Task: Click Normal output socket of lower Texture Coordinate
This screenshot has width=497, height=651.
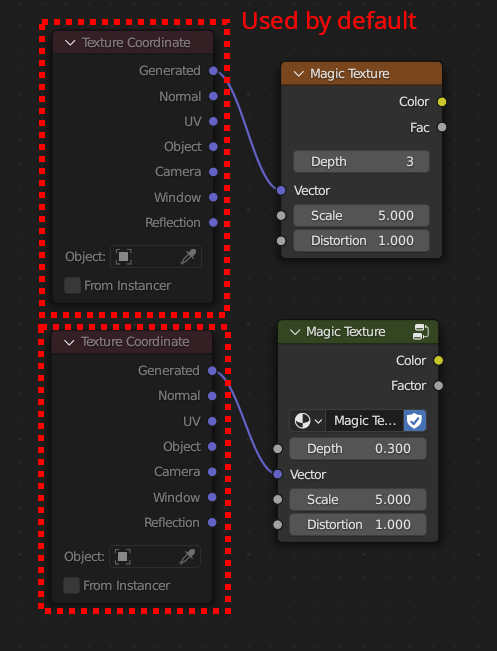Action: point(212,396)
